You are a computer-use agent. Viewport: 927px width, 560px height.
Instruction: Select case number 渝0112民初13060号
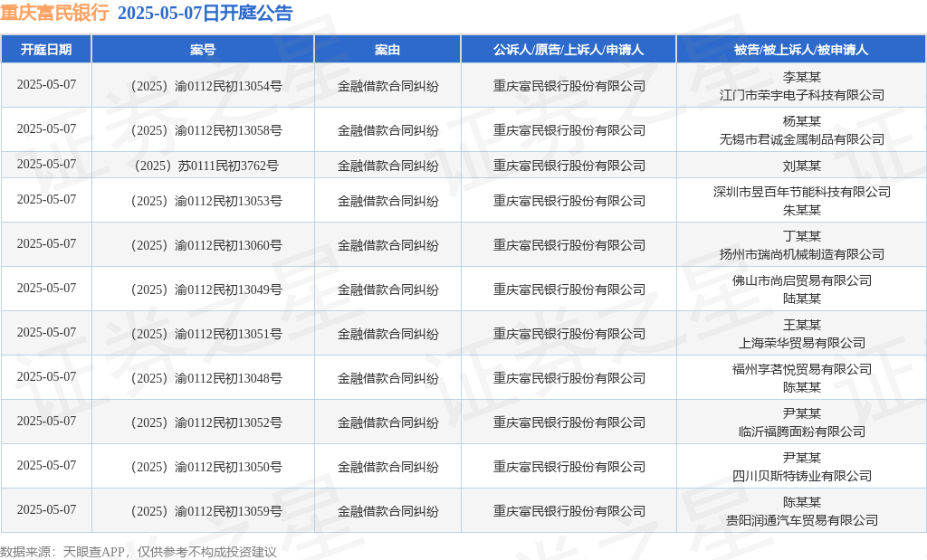coord(206,245)
